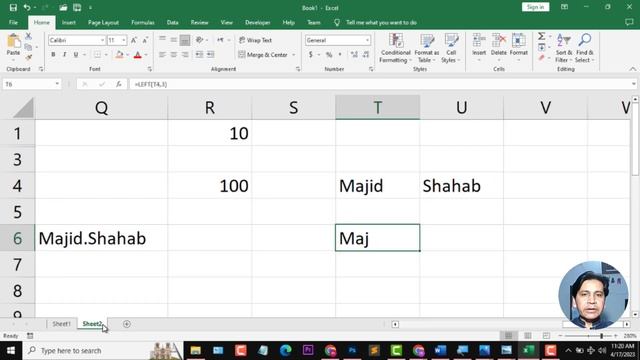Open Conditional Formatting menu
The height and width of the screenshot is (360, 640).
pyautogui.click(x=395, y=48)
